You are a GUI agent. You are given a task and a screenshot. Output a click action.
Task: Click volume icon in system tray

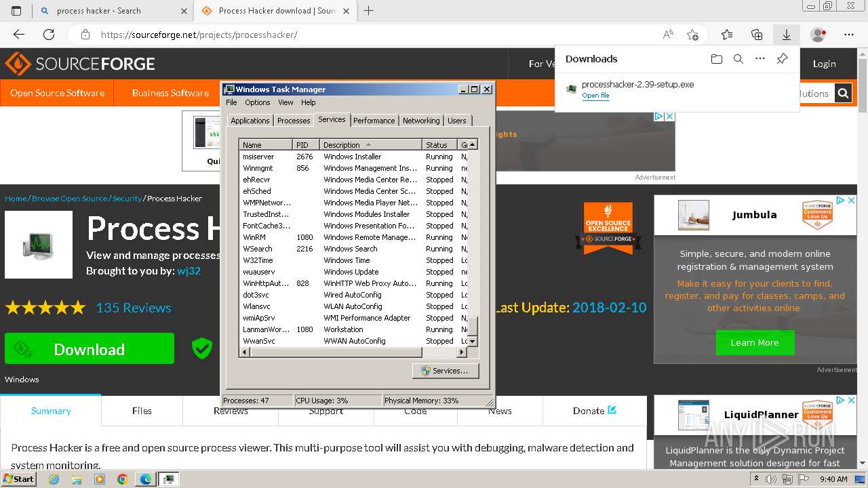pos(772,479)
